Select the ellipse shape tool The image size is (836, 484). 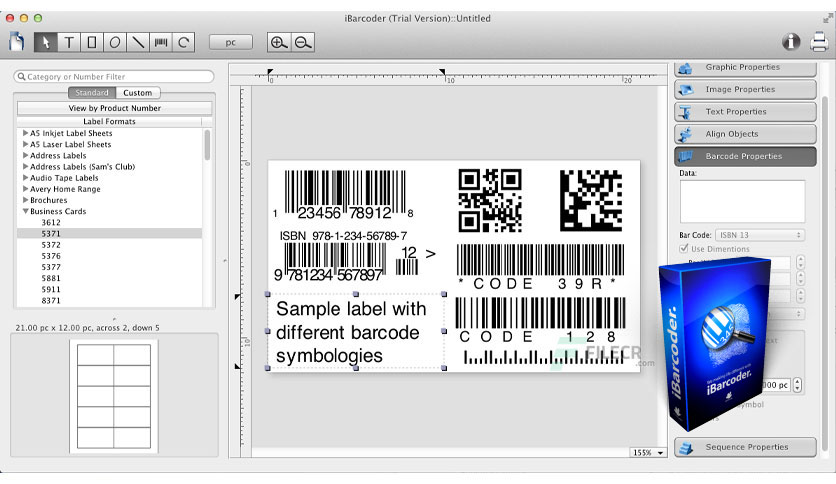[115, 42]
